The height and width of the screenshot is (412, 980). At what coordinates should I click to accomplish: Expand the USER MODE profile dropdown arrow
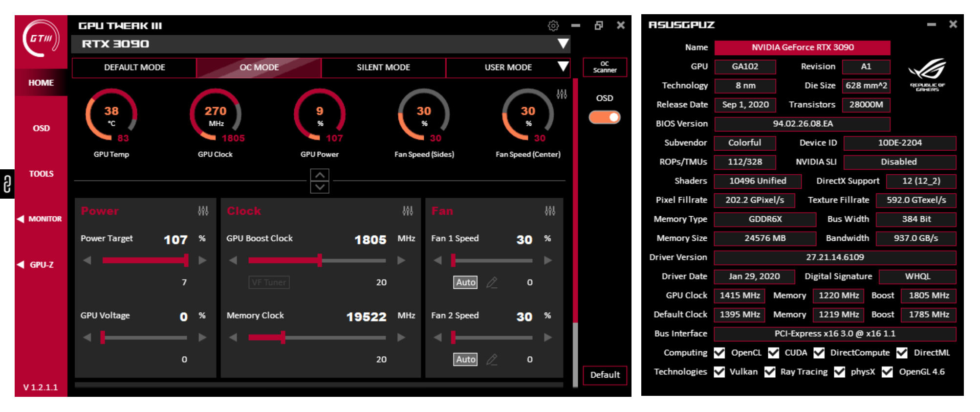(x=563, y=66)
